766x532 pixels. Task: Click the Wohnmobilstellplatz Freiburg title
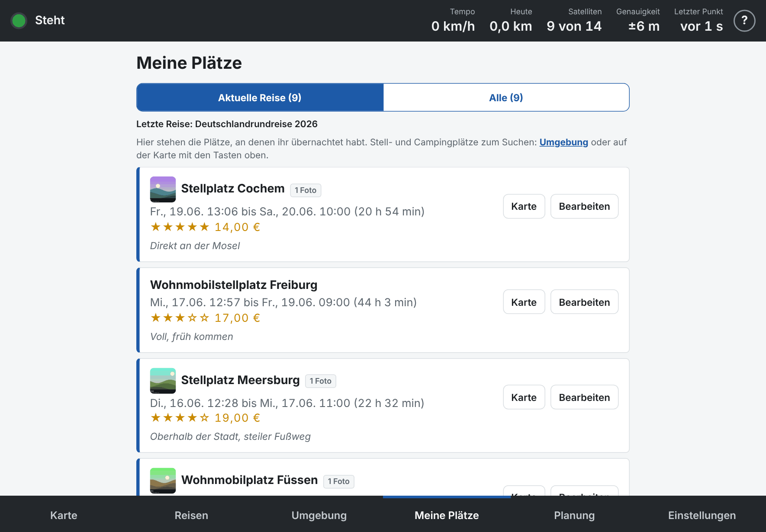(x=234, y=285)
